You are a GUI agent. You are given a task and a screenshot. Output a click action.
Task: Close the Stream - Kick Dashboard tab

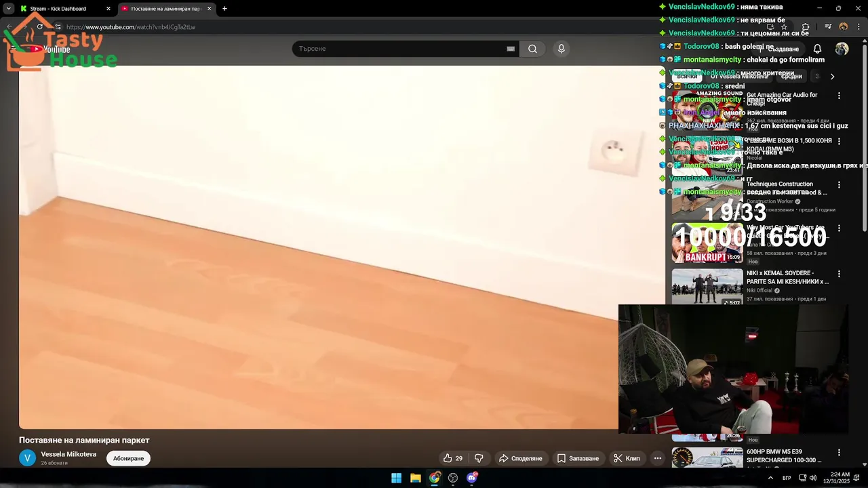coord(108,9)
